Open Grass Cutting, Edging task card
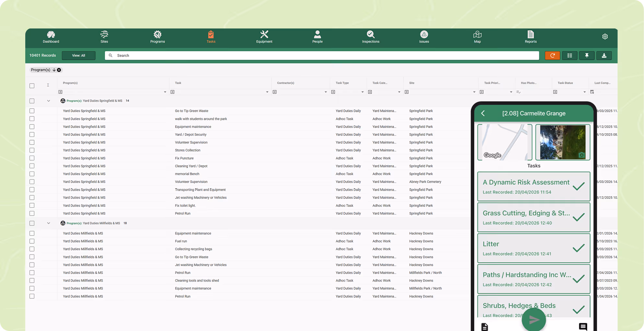Viewport: 644px width, 331px height. point(534,217)
